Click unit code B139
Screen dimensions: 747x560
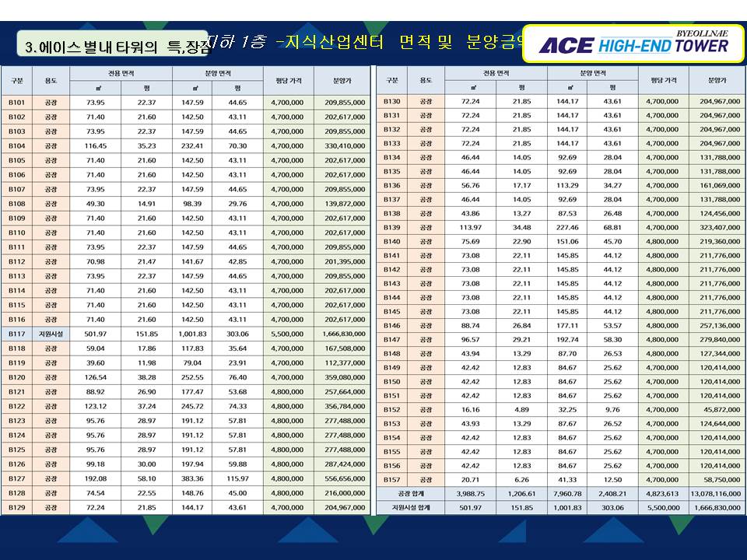391,228
